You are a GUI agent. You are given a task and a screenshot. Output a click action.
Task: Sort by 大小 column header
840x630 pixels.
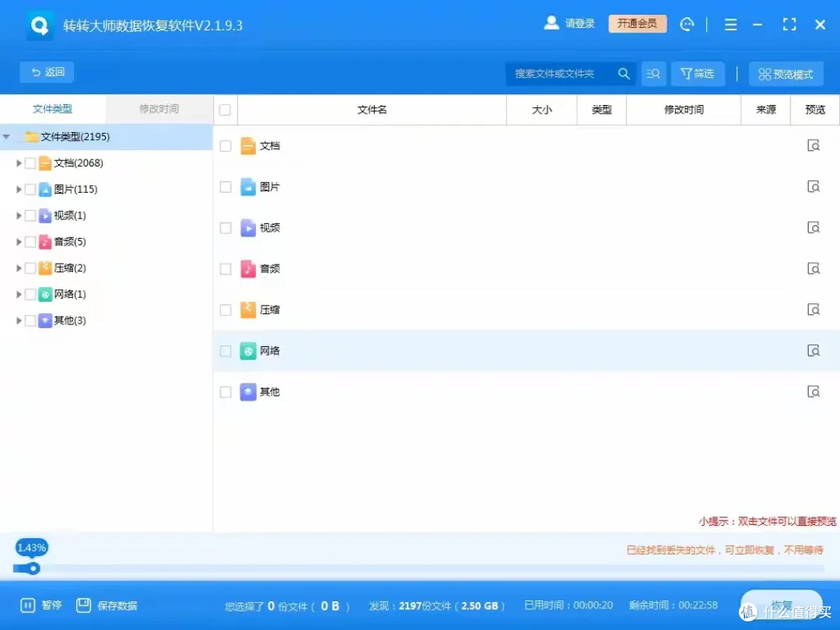(x=541, y=110)
